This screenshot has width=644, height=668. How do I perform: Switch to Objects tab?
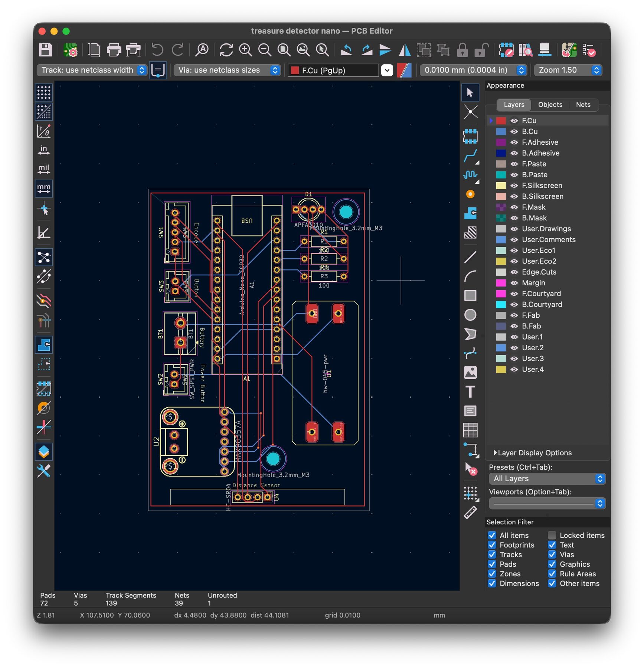(550, 105)
